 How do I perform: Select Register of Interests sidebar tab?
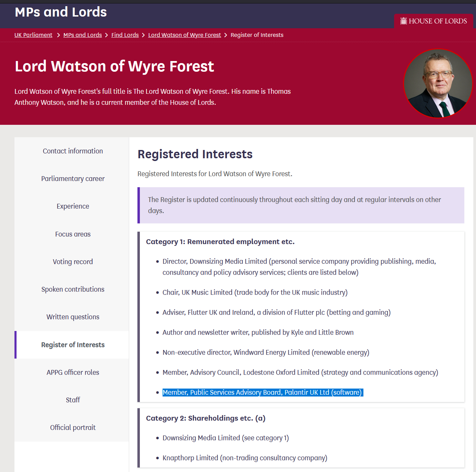[73, 345]
